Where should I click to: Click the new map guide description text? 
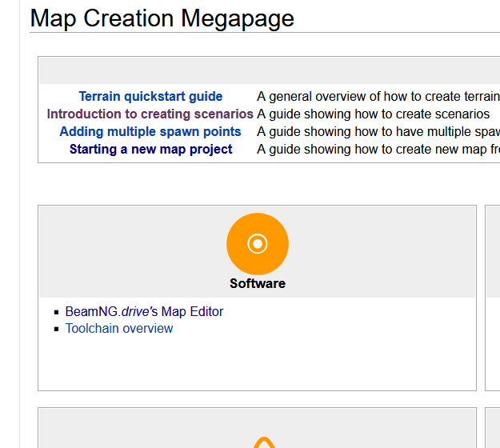[376, 150]
